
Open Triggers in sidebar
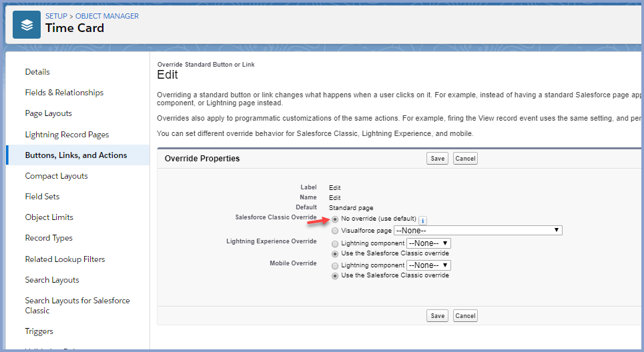pyautogui.click(x=39, y=331)
